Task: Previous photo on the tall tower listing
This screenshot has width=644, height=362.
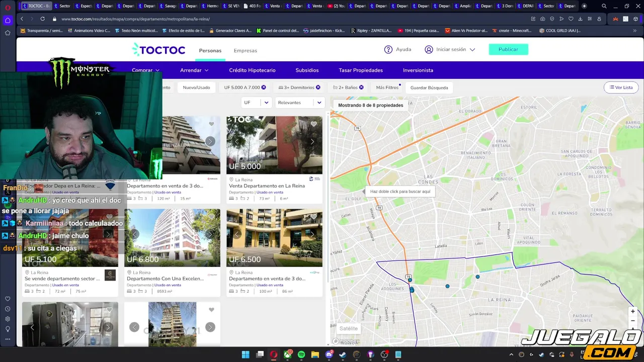Action: pyautogui.click(x=134, y=327)
